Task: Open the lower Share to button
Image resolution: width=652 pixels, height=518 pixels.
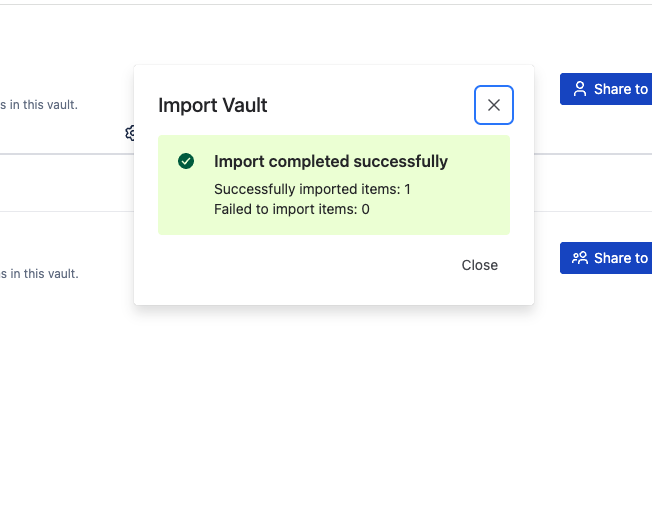Action: tap(606, 258)
